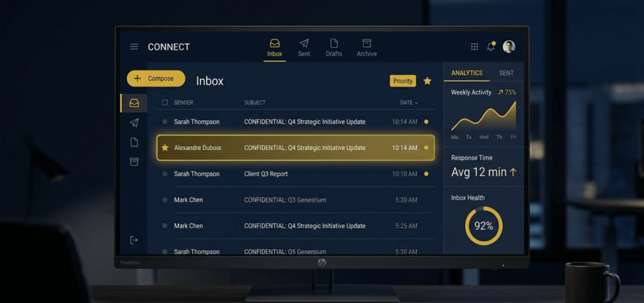Open the notifications bell
Viewport: 644px width, 303px height.
click(x=491, y=47)
